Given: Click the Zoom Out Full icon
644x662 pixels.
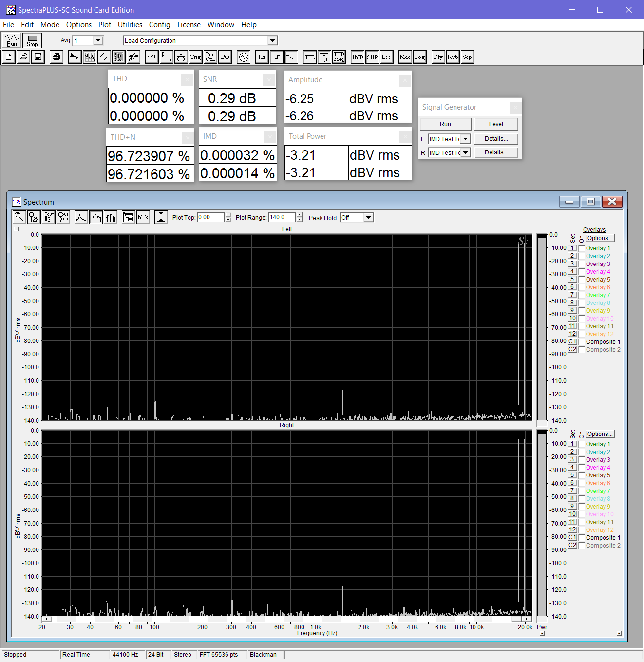Looking at the screenshot, I should tap(63, 217).
